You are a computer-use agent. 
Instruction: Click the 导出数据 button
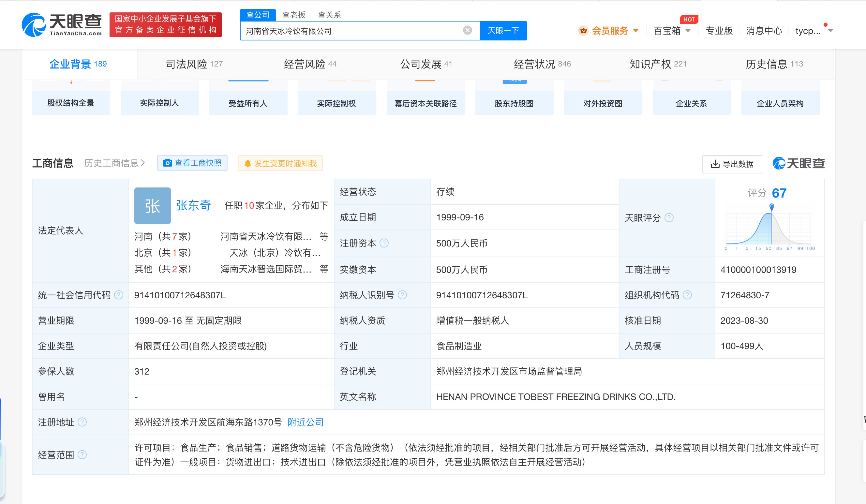tap(732, 164)
